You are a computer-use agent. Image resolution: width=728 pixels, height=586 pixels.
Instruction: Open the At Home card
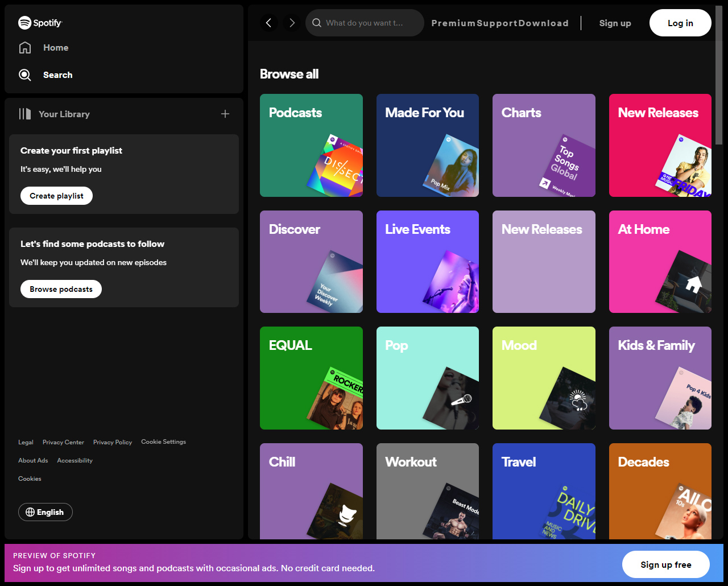660,262
